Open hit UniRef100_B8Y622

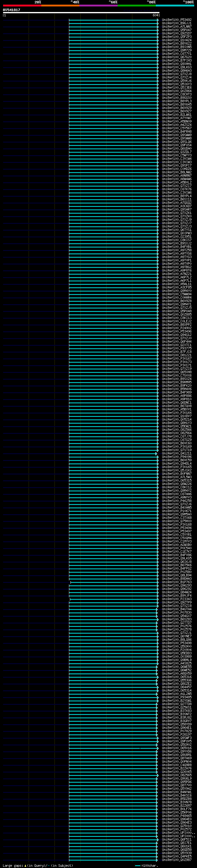pos(176,43)
